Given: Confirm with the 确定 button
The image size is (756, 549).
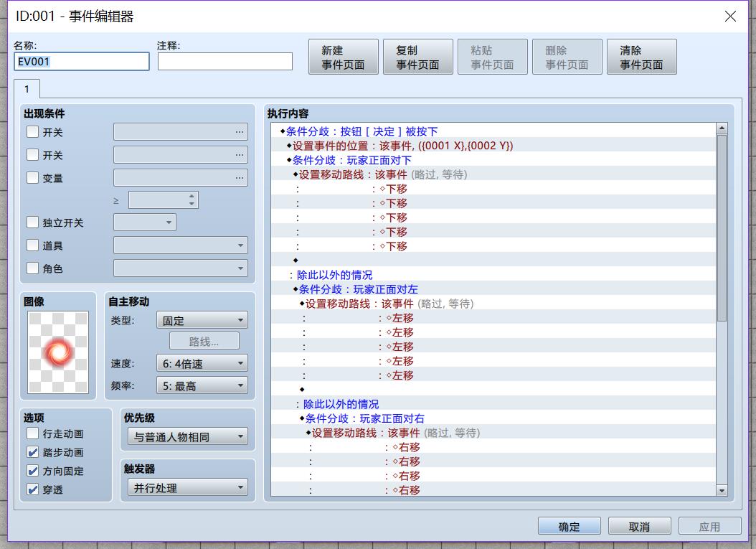Looking at the screenshot, I should [x=570, y=526].
